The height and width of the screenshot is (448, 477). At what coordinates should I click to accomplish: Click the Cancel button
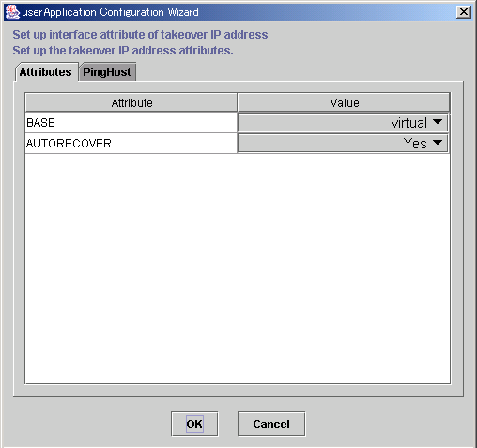coord(271,424)
